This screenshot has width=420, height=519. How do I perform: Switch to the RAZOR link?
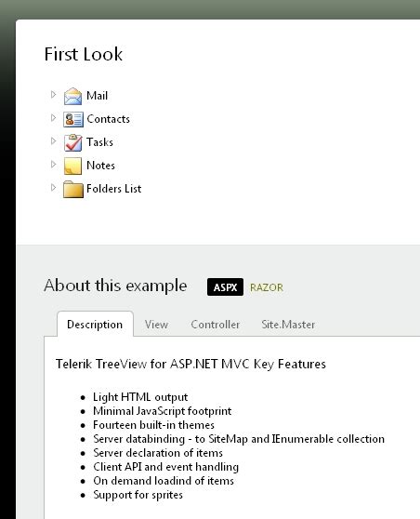pos(267,287)
